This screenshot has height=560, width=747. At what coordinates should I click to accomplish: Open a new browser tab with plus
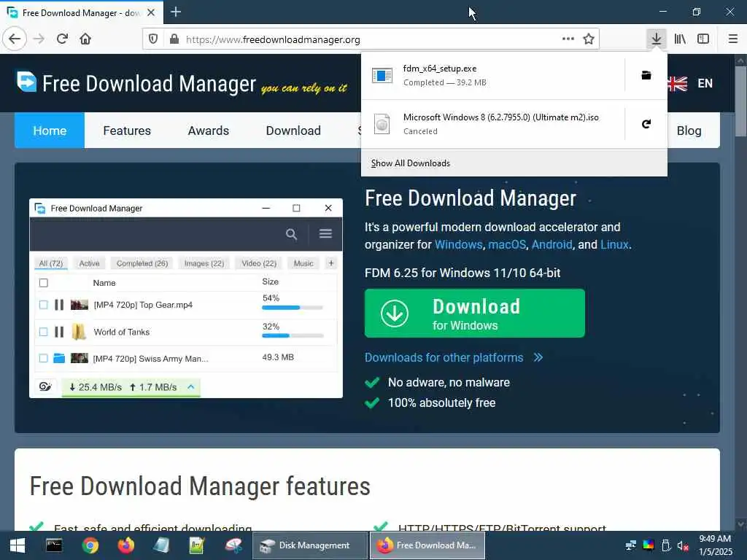coord(176,12)
